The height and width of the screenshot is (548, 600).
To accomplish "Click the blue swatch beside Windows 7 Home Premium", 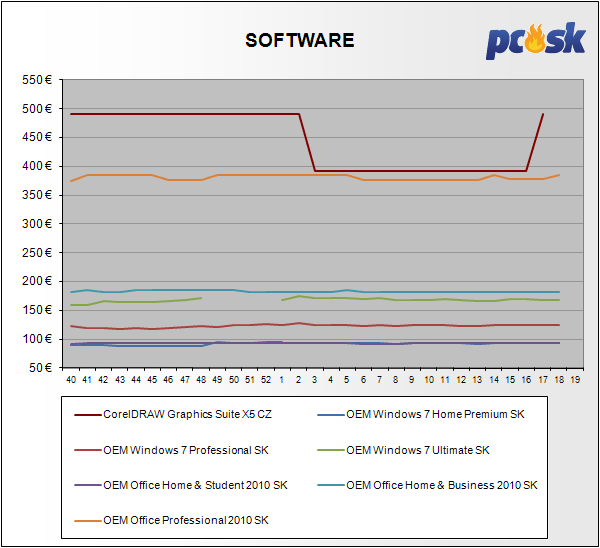I will tap(331, 415).
